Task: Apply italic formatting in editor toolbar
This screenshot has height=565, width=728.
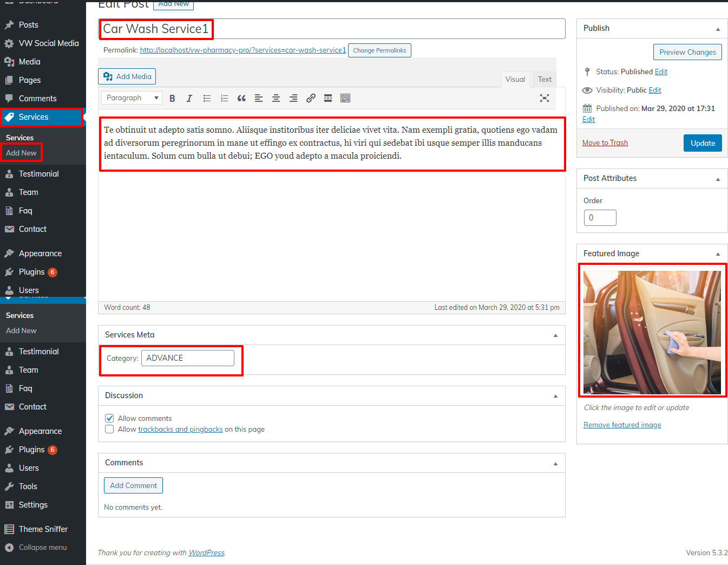Action: click(x=189, y=98)
